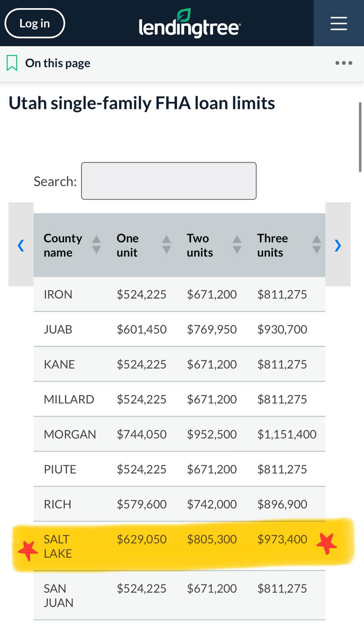Sort table by One unit column

coord(166,245)
